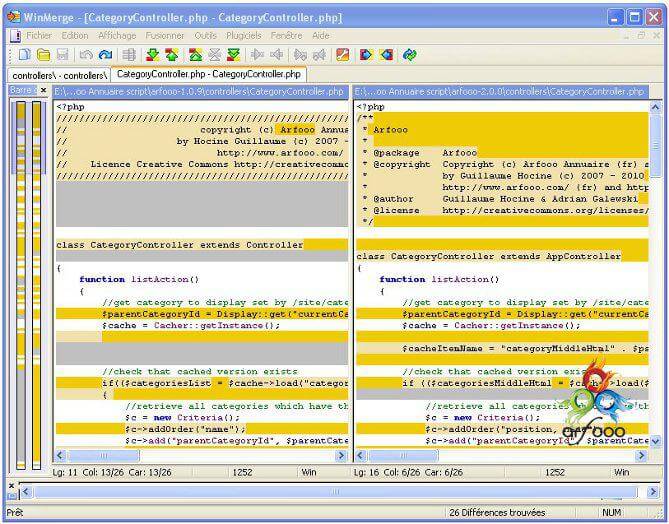669x524 pixels.
Task: Go to next difference green down arrow
Action: 152,55
